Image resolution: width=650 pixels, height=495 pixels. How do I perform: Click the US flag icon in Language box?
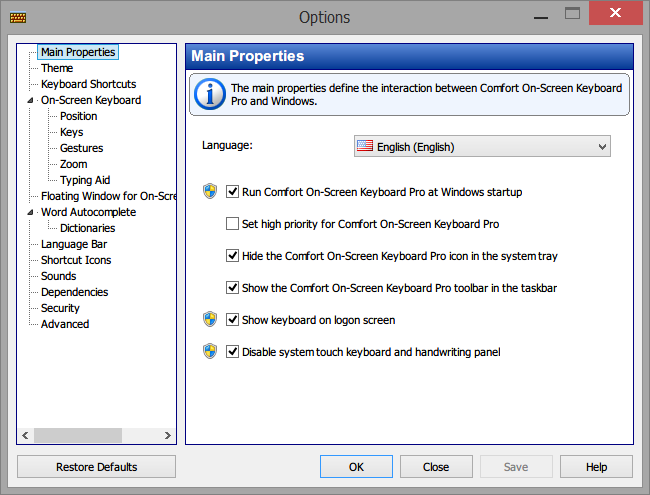click(x=365, y=146)
